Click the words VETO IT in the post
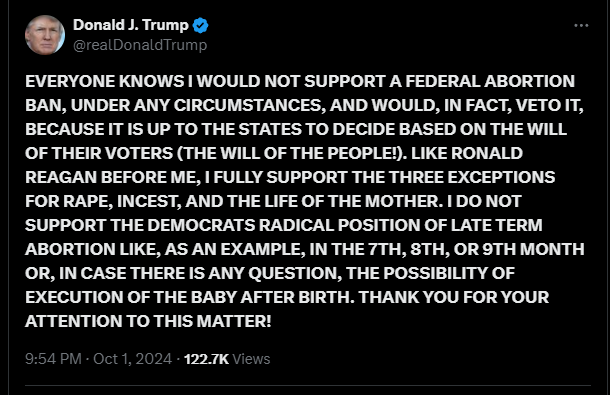 point(548,105)
